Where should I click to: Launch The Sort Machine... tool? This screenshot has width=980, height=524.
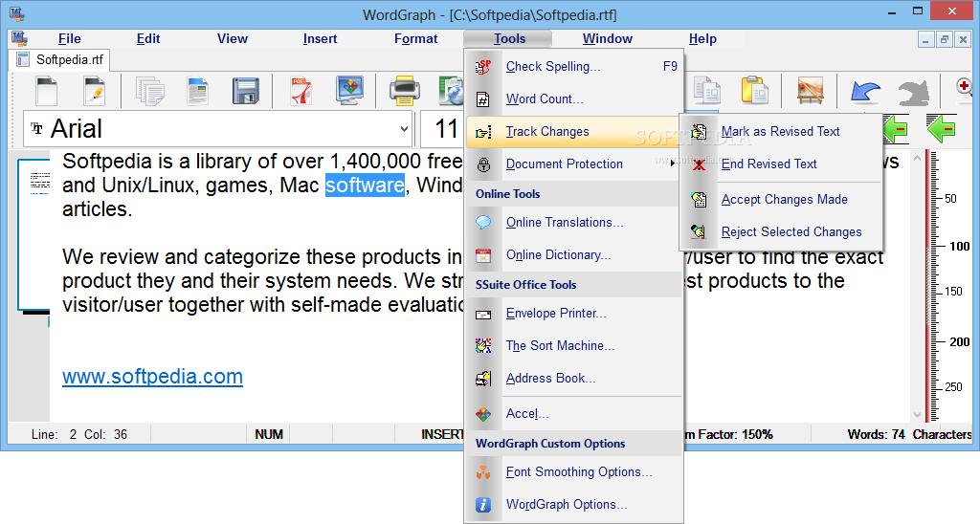coord(575,346)
